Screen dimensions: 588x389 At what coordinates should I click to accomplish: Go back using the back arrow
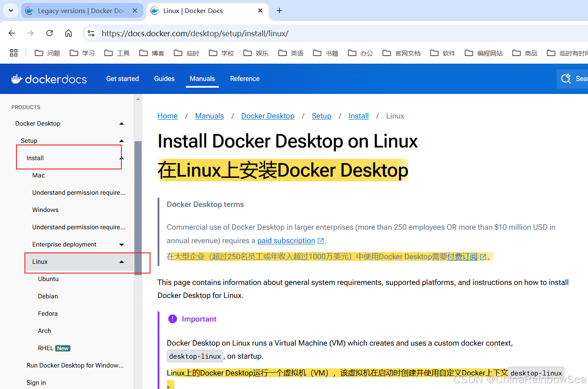click(11, 33)
